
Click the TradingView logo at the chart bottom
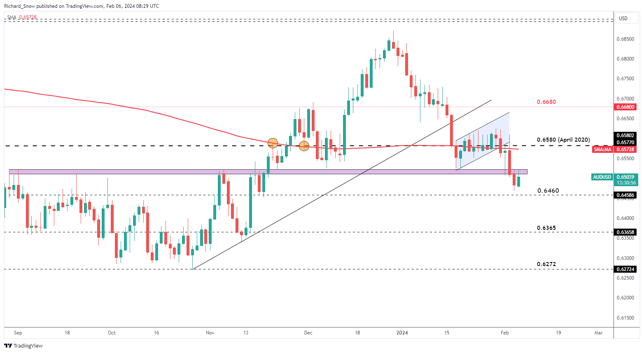(x=23, y=346)
